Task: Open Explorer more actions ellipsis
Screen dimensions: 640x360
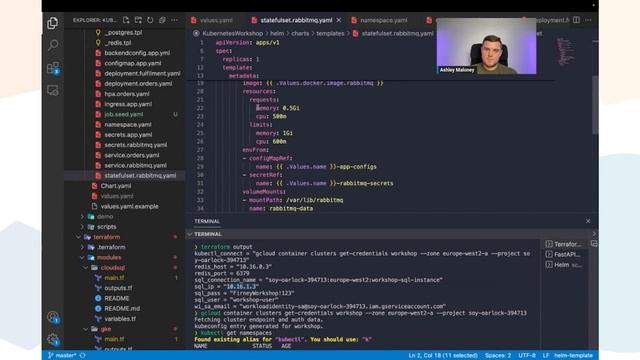Action: tap(174, 20)
